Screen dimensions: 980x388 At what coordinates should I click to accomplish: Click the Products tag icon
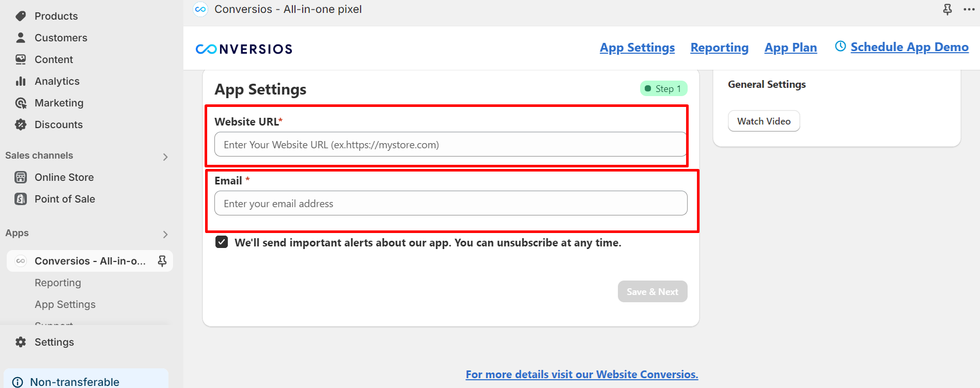point(21,16)
